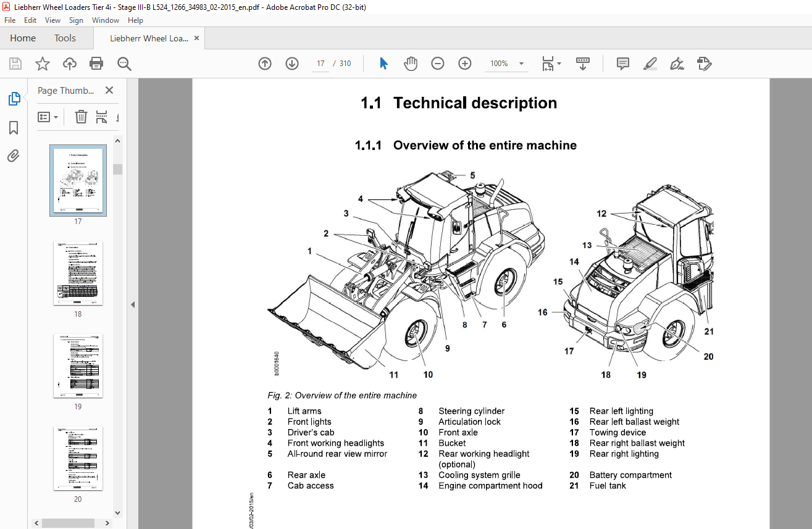Delete the selected page with the trash icon
The height and width of the screenshot is (529, 812).
81,117
